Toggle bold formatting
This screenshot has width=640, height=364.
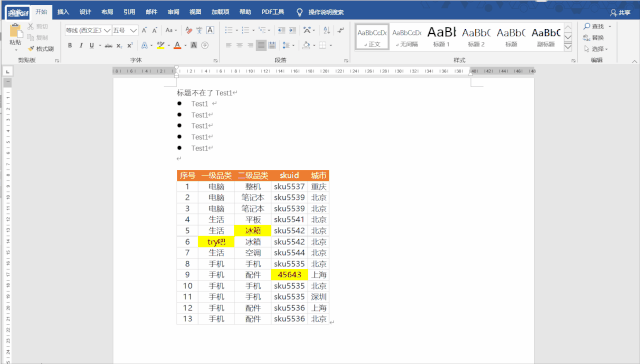tap(70, 45)
